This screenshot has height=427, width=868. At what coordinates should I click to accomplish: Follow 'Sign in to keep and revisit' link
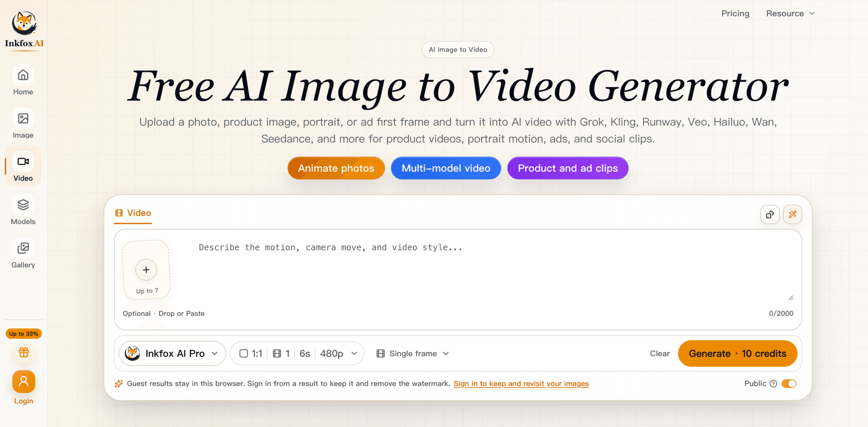[521, 384]
